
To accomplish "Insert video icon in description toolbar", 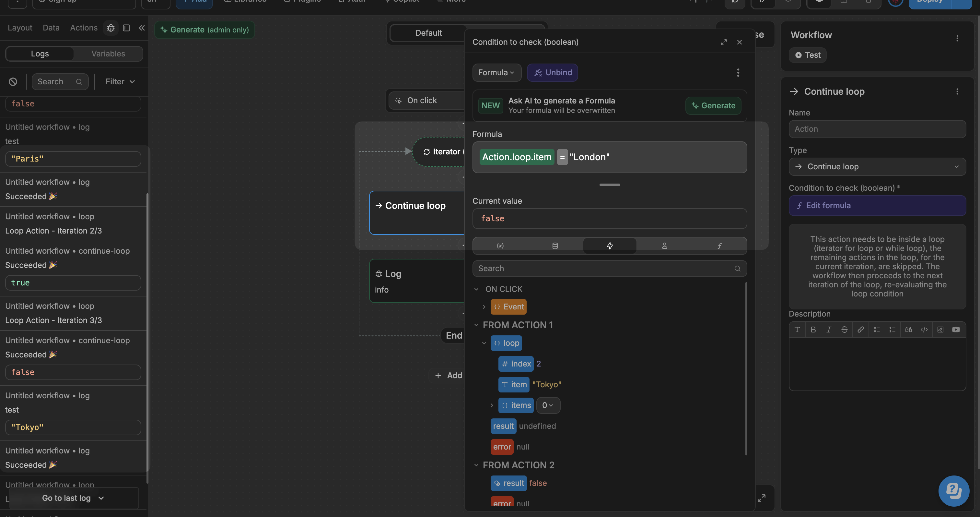I will pyautogui.click(x=956, y=330).
